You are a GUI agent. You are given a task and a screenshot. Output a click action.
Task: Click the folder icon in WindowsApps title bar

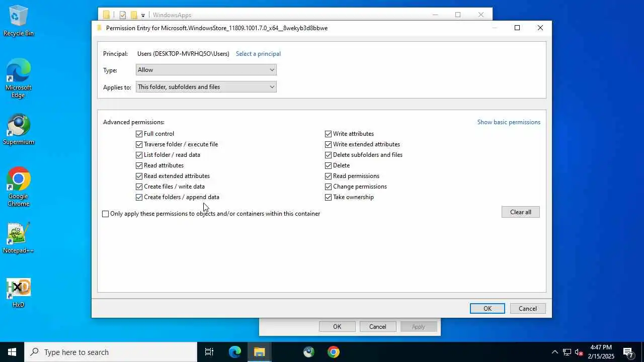[106, 15]
